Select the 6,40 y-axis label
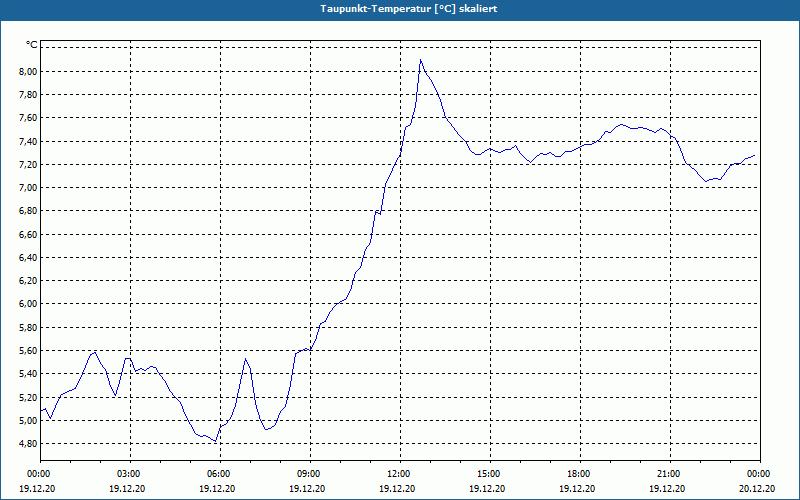This screenshot has width=800, height=500. coord(29,258)
